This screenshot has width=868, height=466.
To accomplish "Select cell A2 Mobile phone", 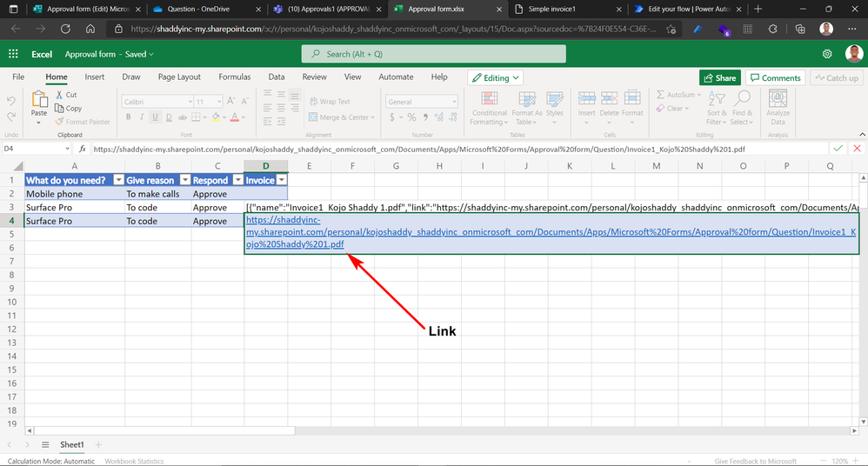I will pos(75,194).
